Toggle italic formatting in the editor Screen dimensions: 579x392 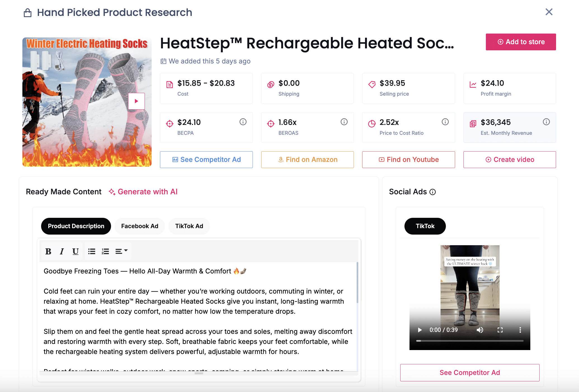click(x=62, y=251)
